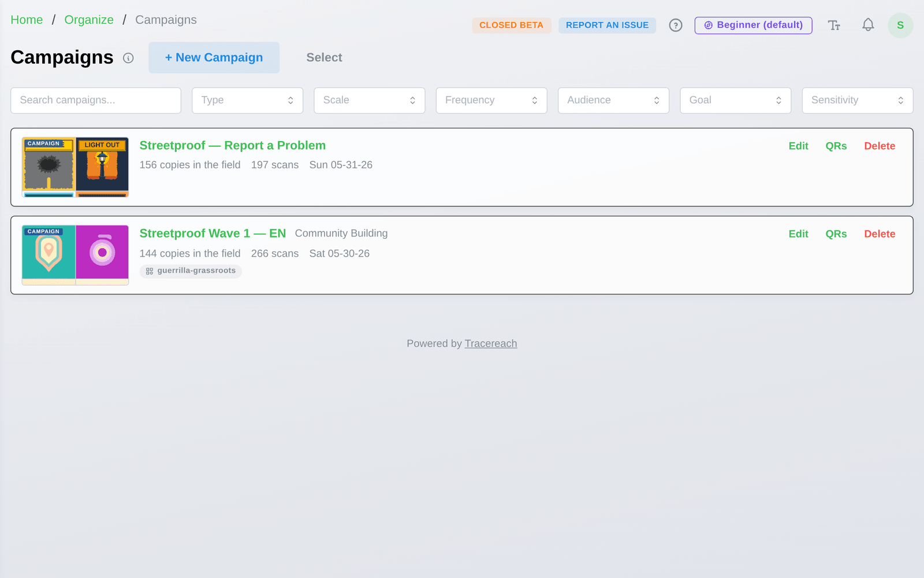Click the guerrilla-grassroots tag chip
The height and width of the screenshot is (578, 924).
[x=191, y=271]
